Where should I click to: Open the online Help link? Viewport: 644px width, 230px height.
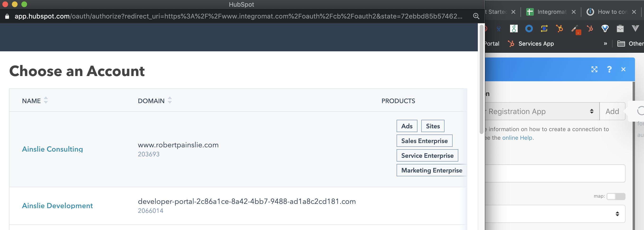(x=517, y=138)
